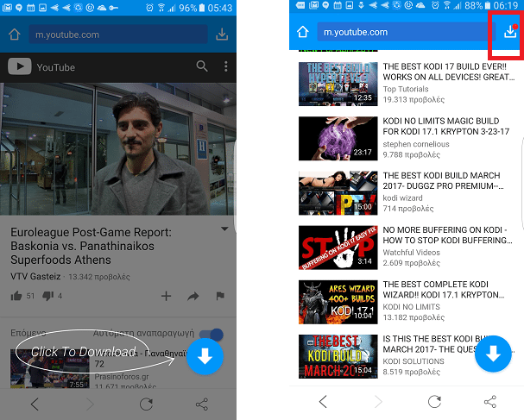Tap blue download button in left phone
524x420 pixels.
205,356
